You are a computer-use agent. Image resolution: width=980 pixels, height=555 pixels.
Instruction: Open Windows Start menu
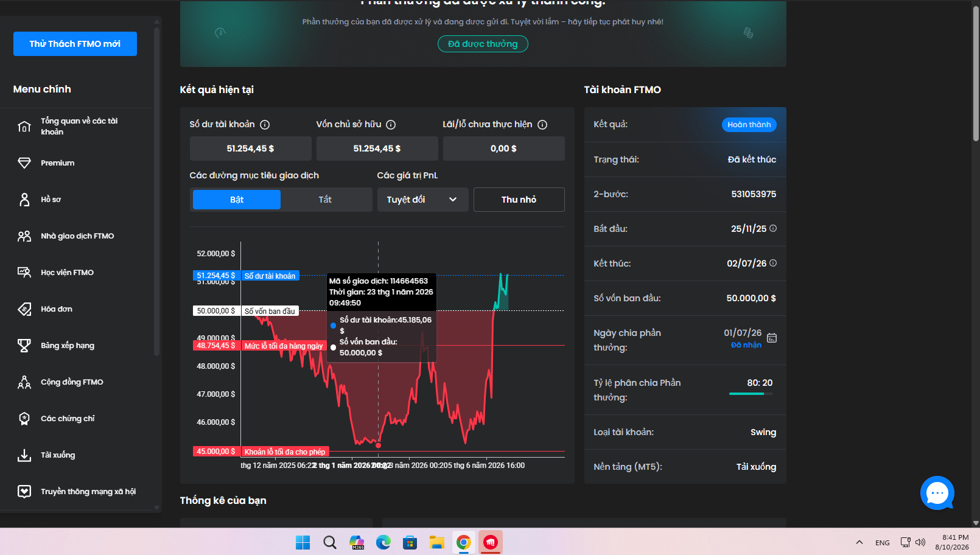point(303,542)
